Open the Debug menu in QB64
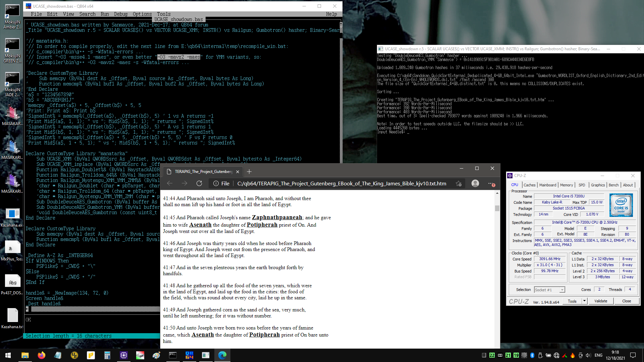The height and width of the screenshot is (362, 644). (121, 14)
